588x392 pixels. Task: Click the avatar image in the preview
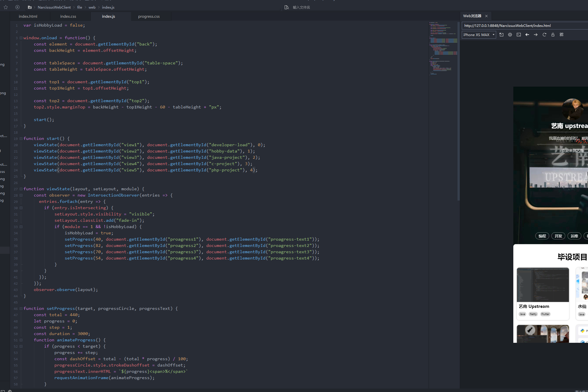pos(573,109)
